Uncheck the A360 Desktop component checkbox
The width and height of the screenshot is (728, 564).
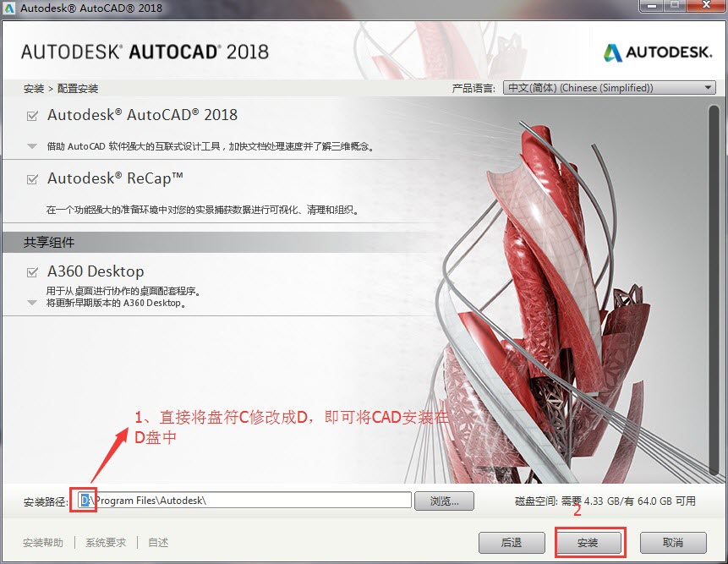(33, 272)
